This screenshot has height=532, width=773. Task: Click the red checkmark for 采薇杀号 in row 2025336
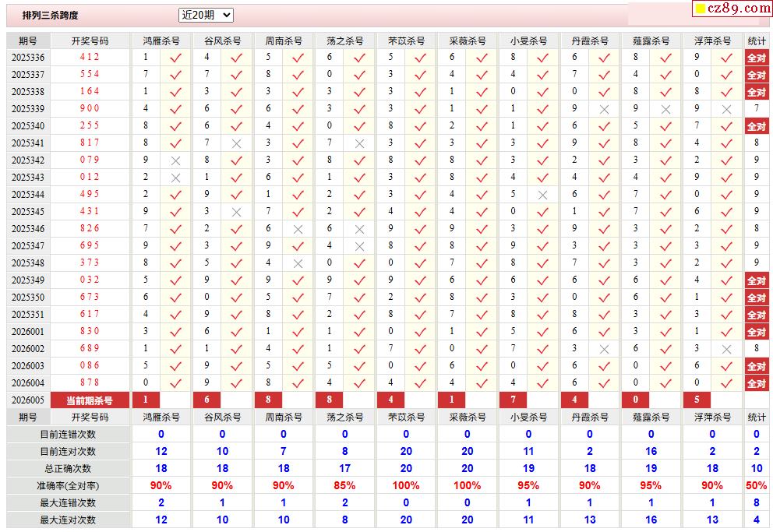[x=482, y=58]
